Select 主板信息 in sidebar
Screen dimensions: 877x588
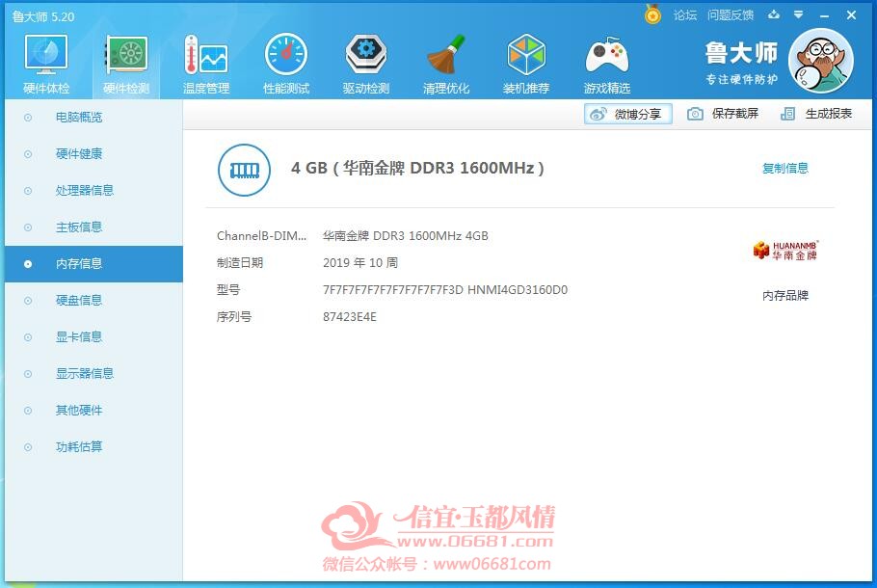coord(93,227)
